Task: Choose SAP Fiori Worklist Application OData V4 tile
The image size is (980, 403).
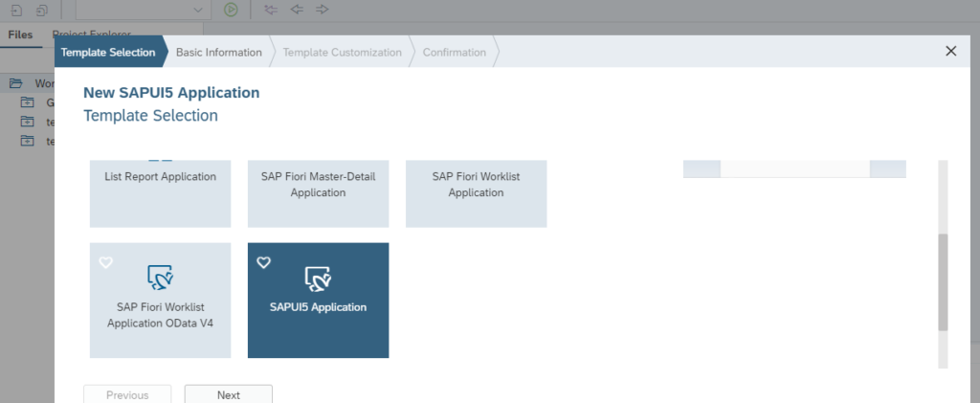Action: click(x=160, y=301)
